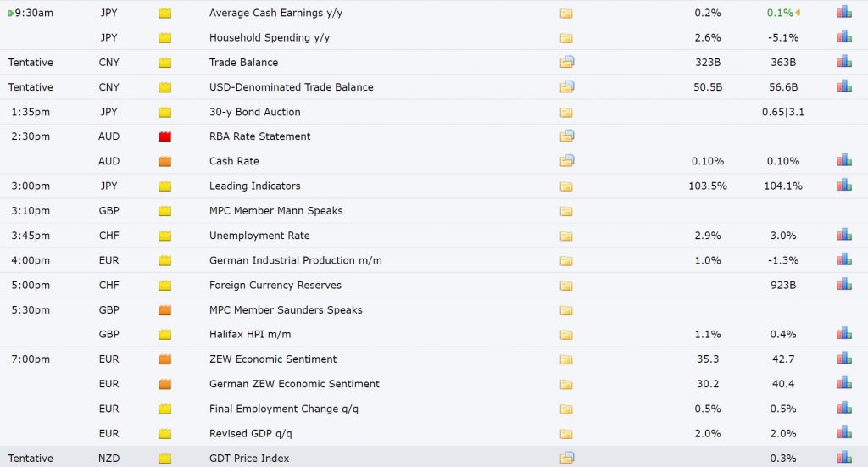Click the Foreign Currency Reserves event name
The width and height of the screenshot is (868, 467).
point(275,285)
